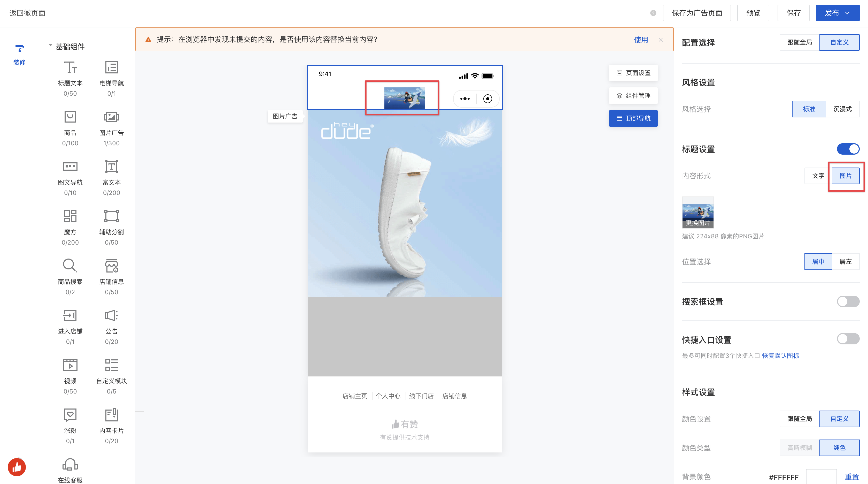Add the 视频 component
This screenshot has width=868, height=484.
click(70, 365)
